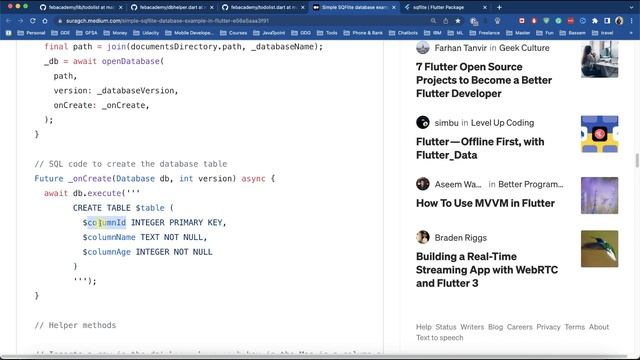This screenshot has height=360, width=640.
Task: Open the Chrome profile avatar
Action: click(619, 21)
